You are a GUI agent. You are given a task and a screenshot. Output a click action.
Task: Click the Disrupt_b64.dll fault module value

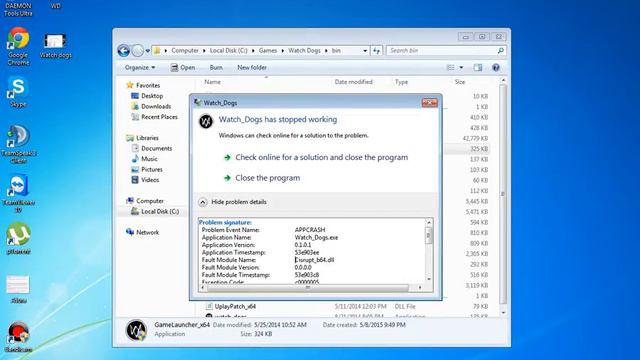point(314,260)
